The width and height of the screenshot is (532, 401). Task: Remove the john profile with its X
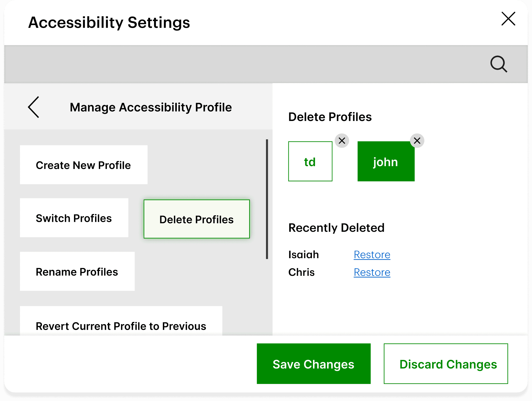[x=417, y=141]
